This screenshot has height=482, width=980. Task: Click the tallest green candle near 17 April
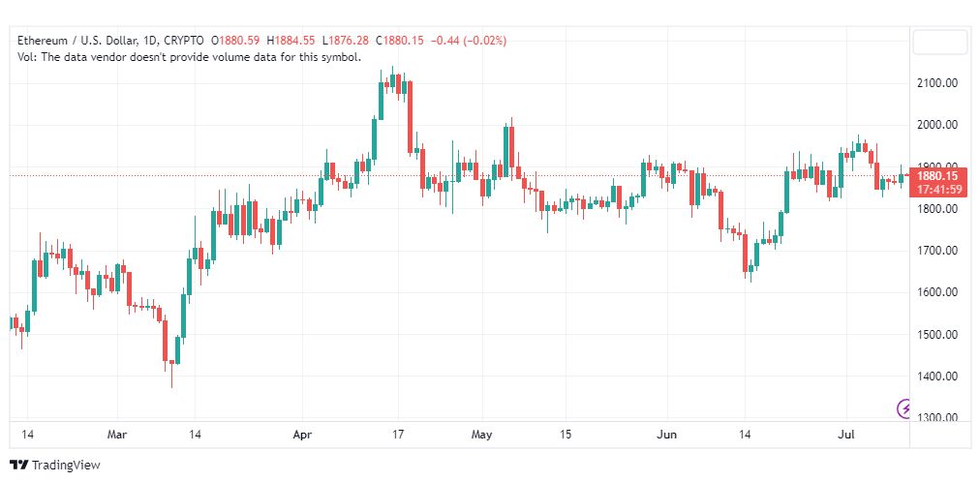tap(381, 101)
